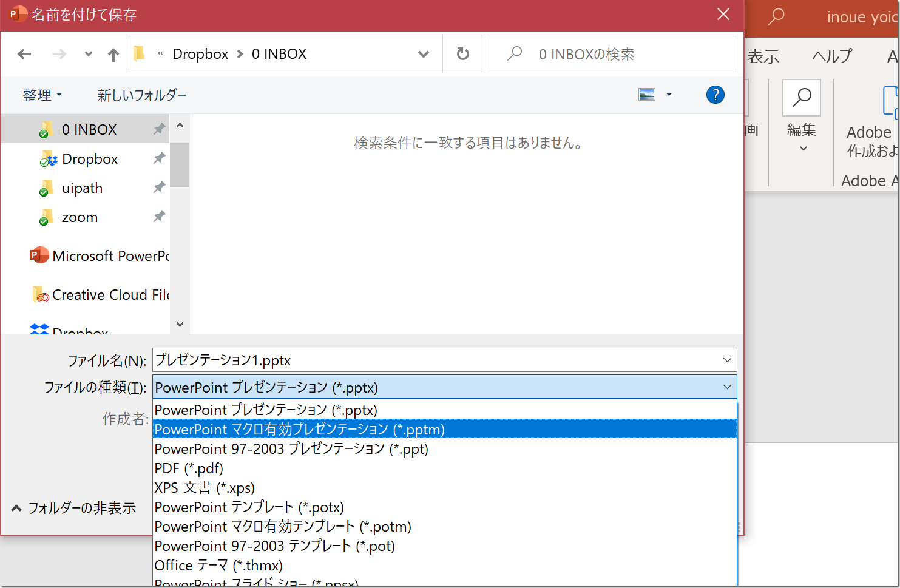The width and height of the screenshot is (900, 588).
Task: Choose Office テーマ (*.thmx) file type
Action: [445, 566]
